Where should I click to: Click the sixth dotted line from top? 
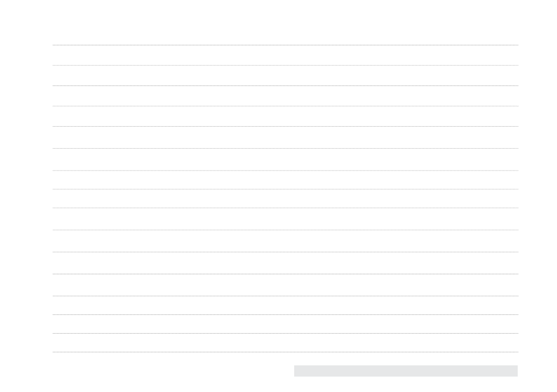pyautogui.click(x=285, y=149)
